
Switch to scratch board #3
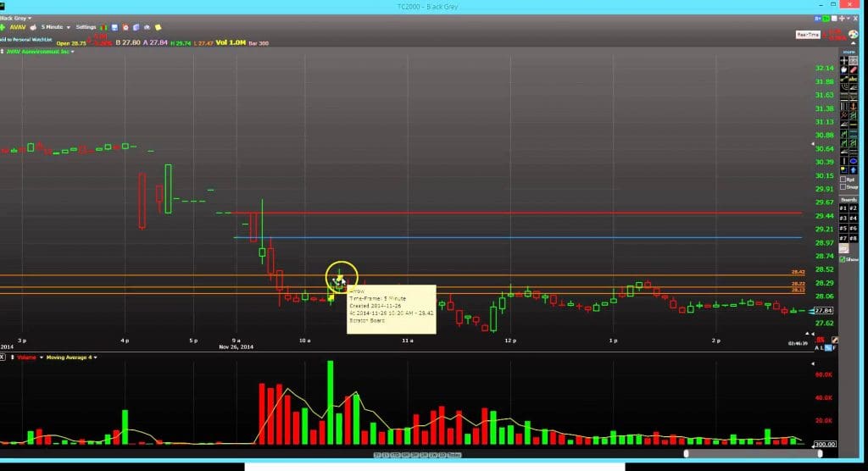pos(843,219)
